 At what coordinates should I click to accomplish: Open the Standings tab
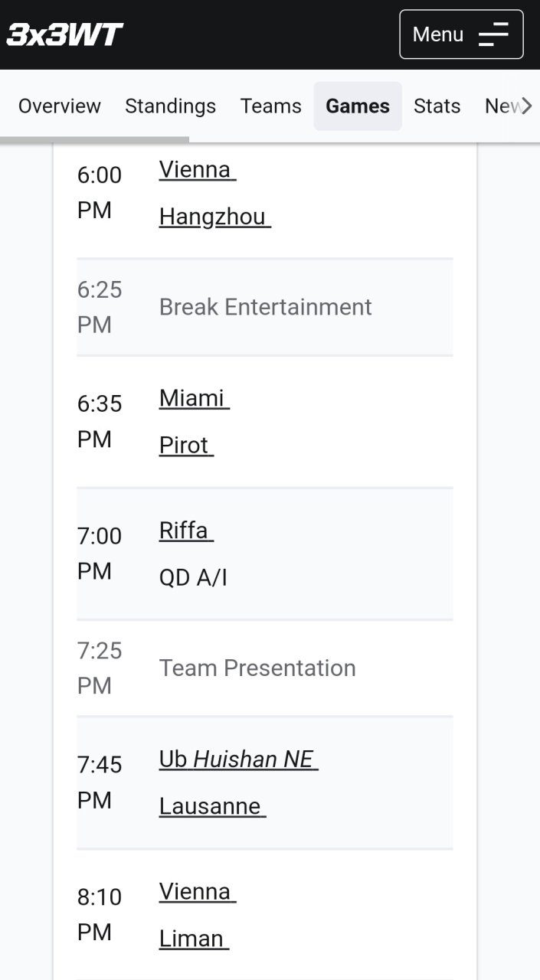(170, 106)
